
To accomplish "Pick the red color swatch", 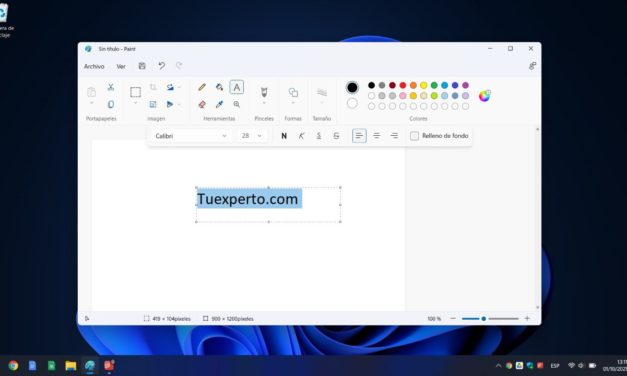I will pos(403,85).
